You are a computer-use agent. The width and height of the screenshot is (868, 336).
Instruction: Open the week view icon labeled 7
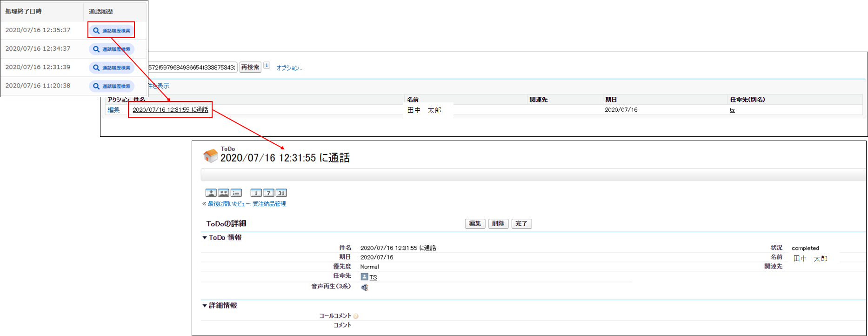(268, 193)
